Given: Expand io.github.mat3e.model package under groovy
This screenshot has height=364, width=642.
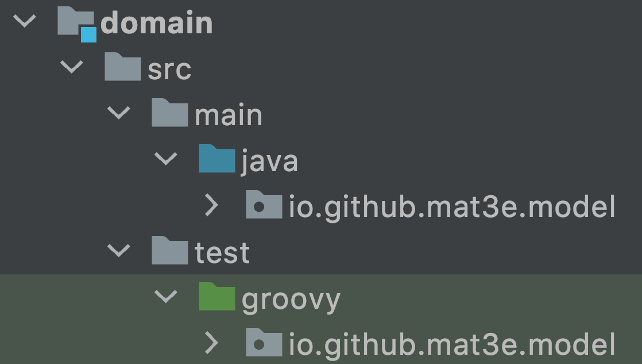Looking at the screenshot, I should point(212,344).
